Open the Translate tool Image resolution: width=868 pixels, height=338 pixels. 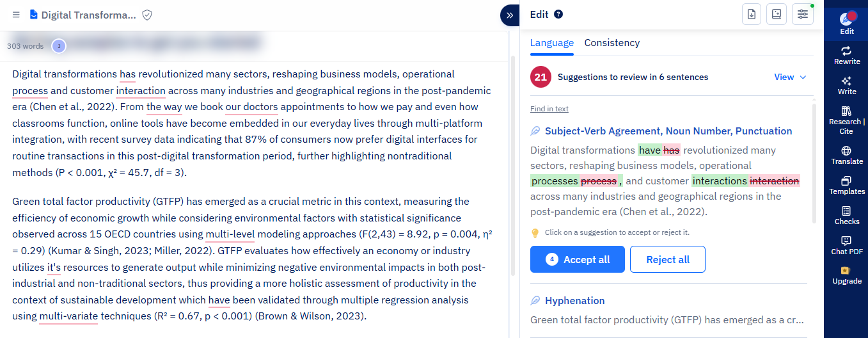coord(846,155)
